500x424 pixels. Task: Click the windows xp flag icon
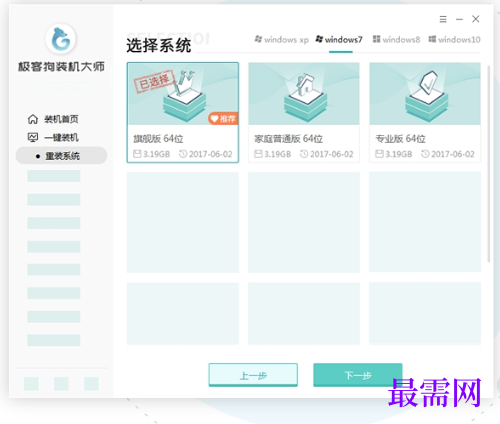258,39
